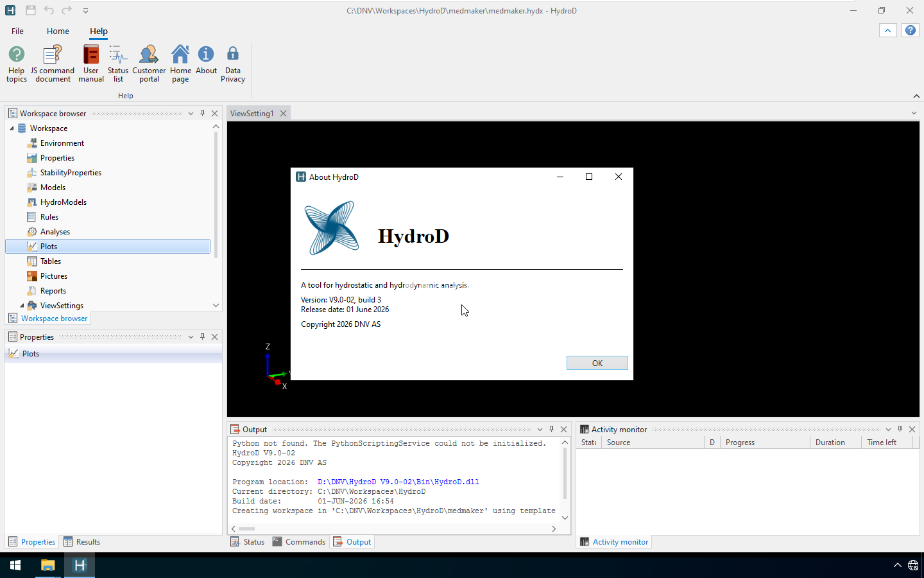Go to the HydroD Home page

[180, 64]
